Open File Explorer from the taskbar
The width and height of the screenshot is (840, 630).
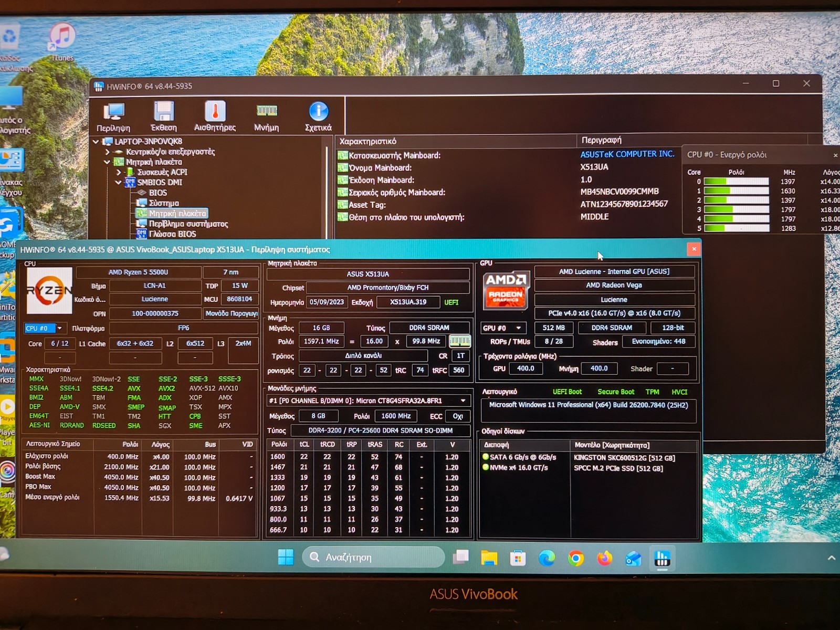click(x=489, y=558)
